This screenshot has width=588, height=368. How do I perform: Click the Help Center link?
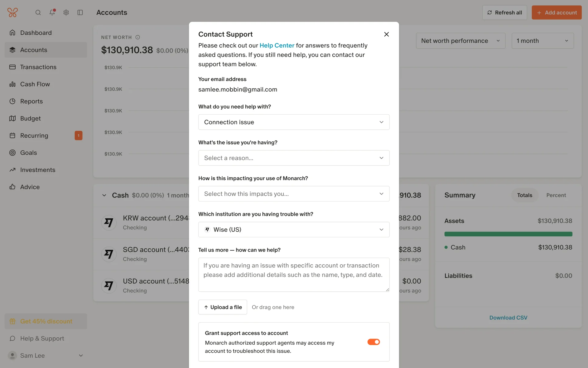click(277, 45)
